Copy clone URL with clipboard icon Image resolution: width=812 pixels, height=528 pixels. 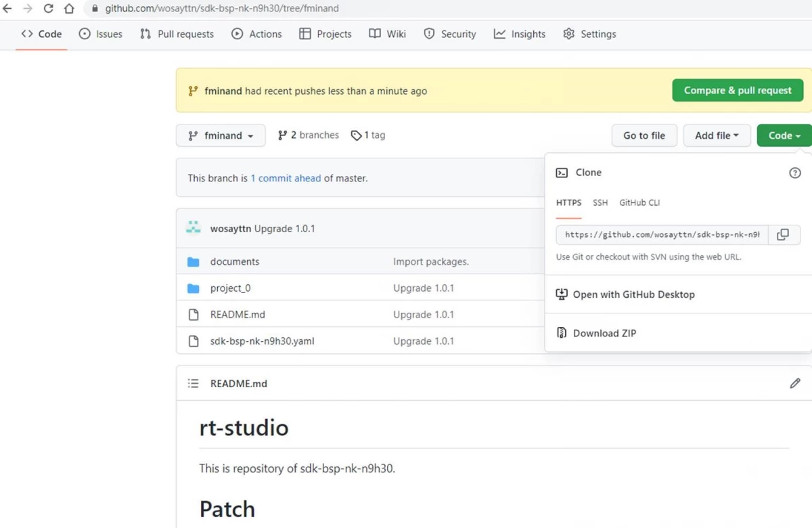pos(784,235)
